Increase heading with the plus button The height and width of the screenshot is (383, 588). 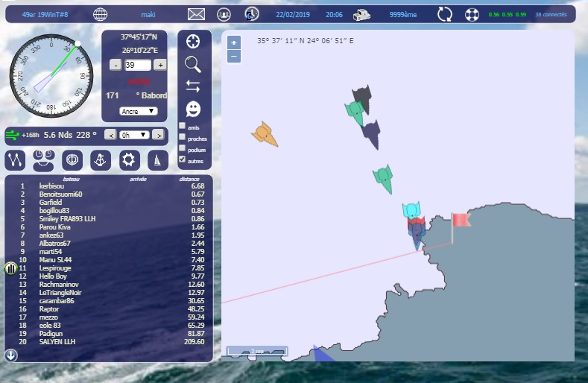[160, 65]
